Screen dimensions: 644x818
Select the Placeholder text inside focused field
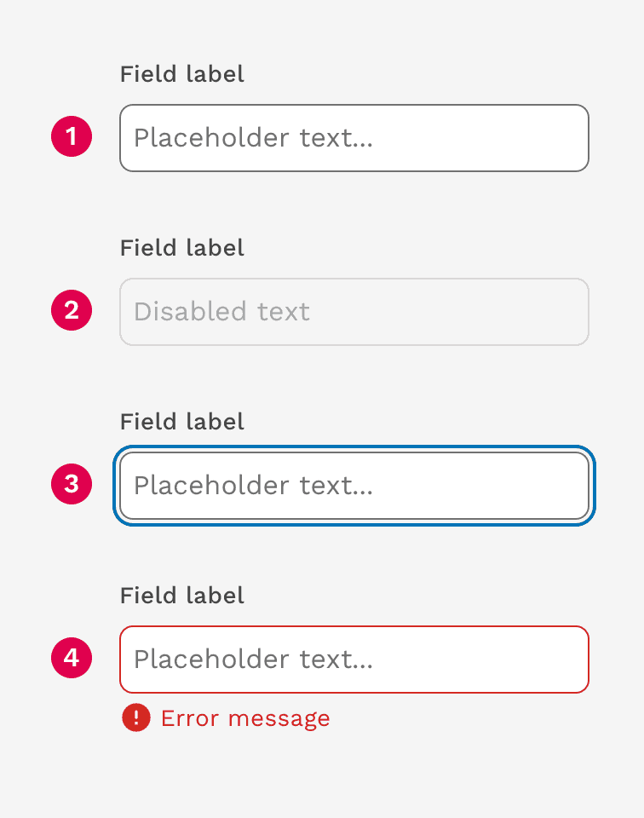click(251, 486)
